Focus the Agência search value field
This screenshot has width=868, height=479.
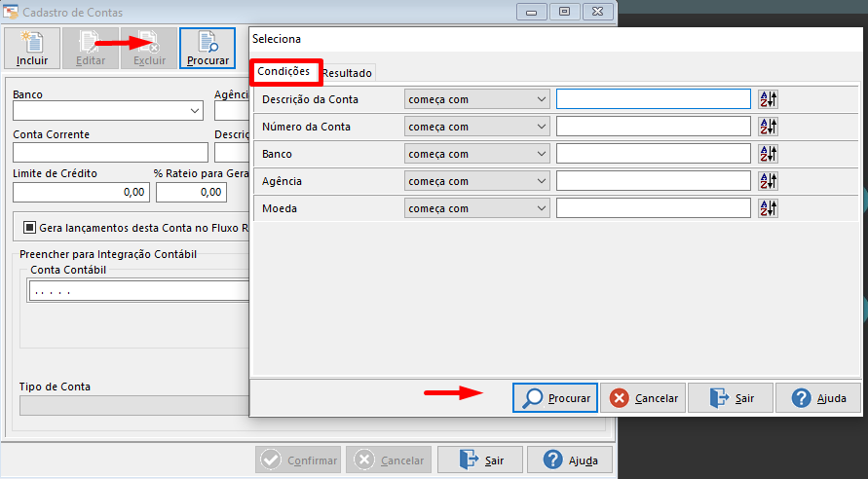click(654, 181)
